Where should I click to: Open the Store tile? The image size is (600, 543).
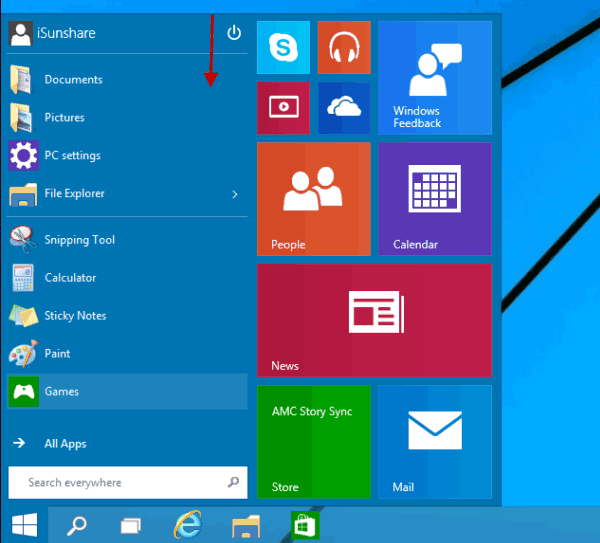(x=314, y=442)
